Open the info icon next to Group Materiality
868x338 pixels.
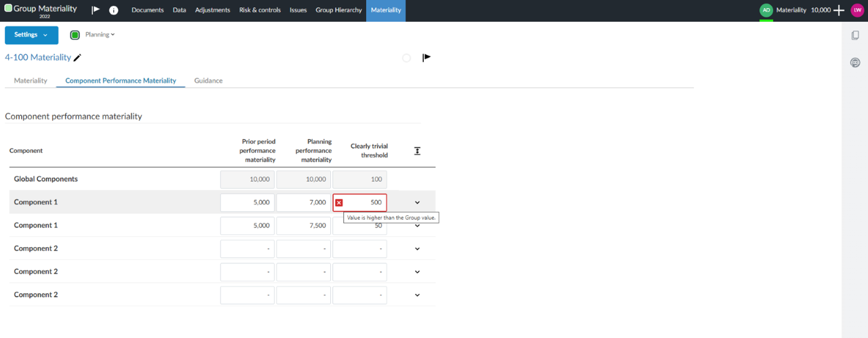click(113, 10)
